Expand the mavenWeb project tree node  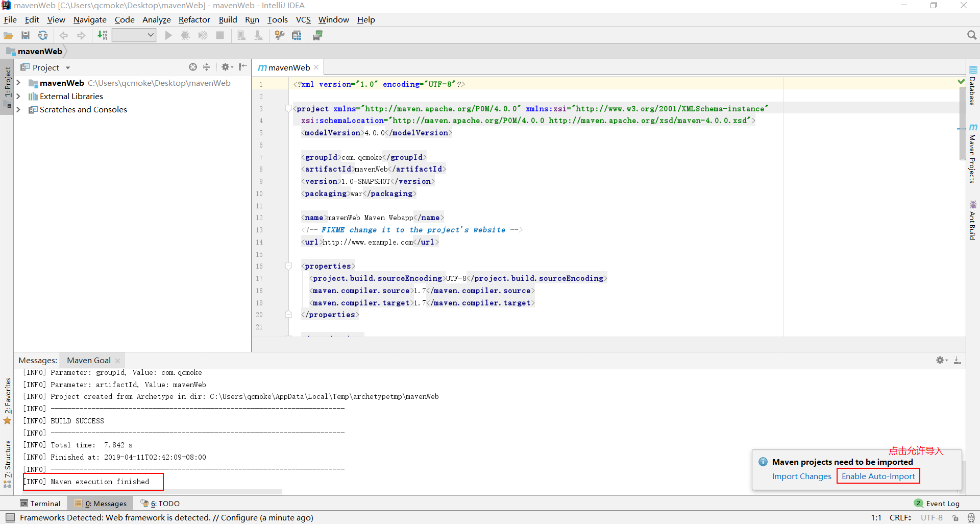18,83
